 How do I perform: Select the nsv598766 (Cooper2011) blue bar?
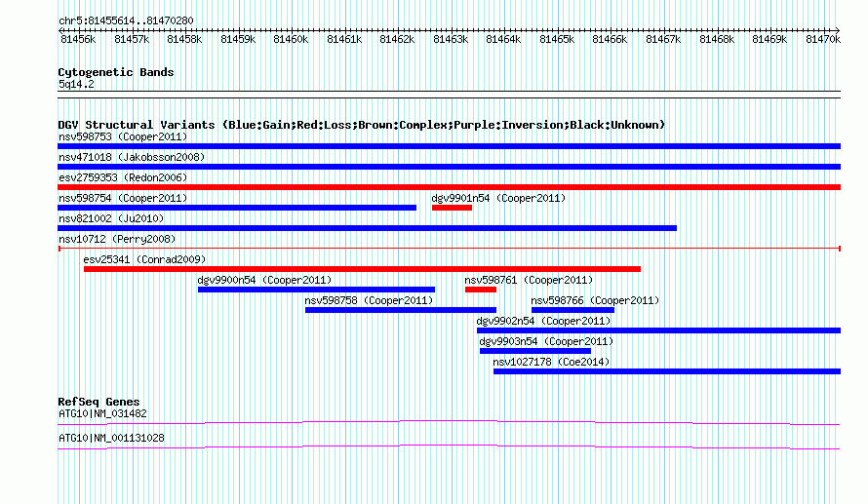(572, 310)
